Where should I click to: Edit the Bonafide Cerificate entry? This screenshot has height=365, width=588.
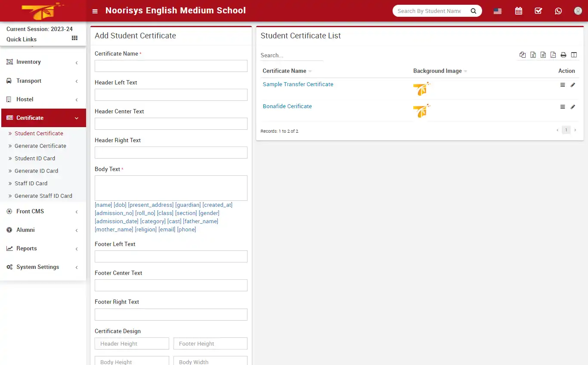[573, 106]
